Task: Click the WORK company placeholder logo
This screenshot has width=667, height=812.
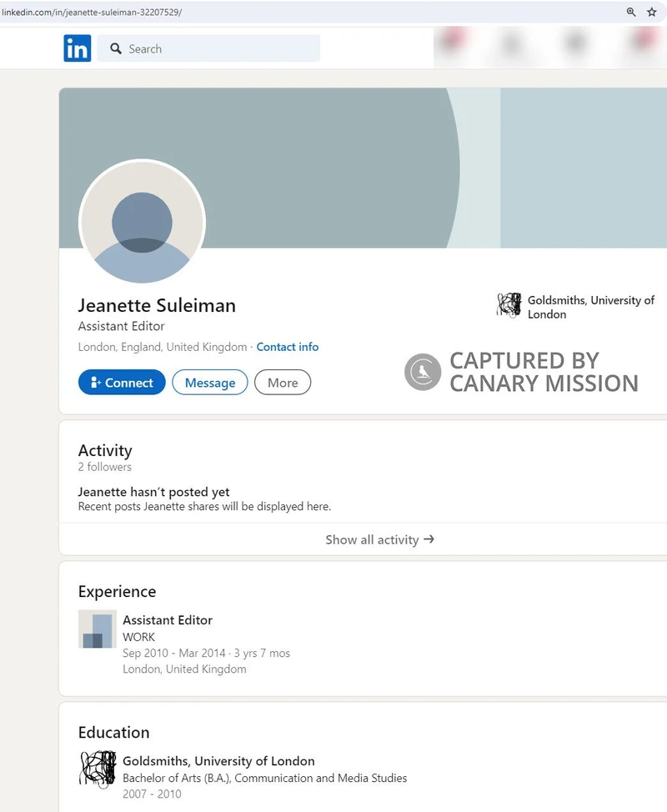Action: click(x=98, y=629)
